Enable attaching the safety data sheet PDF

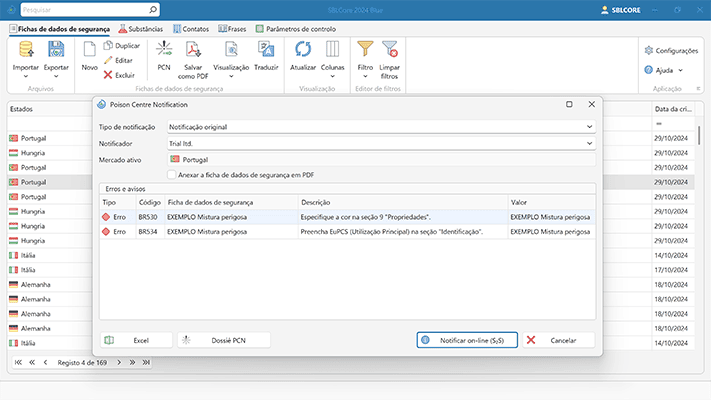click(172, 174)
